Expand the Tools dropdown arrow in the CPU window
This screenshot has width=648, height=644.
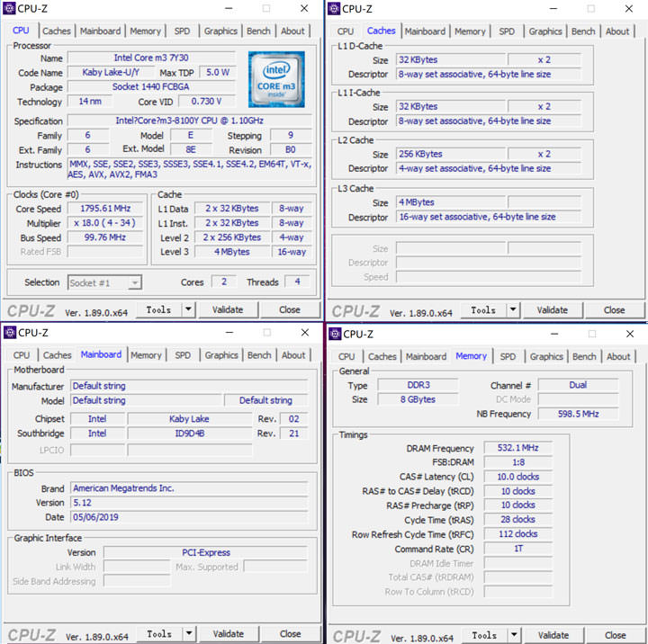click(x=188, y=309)
